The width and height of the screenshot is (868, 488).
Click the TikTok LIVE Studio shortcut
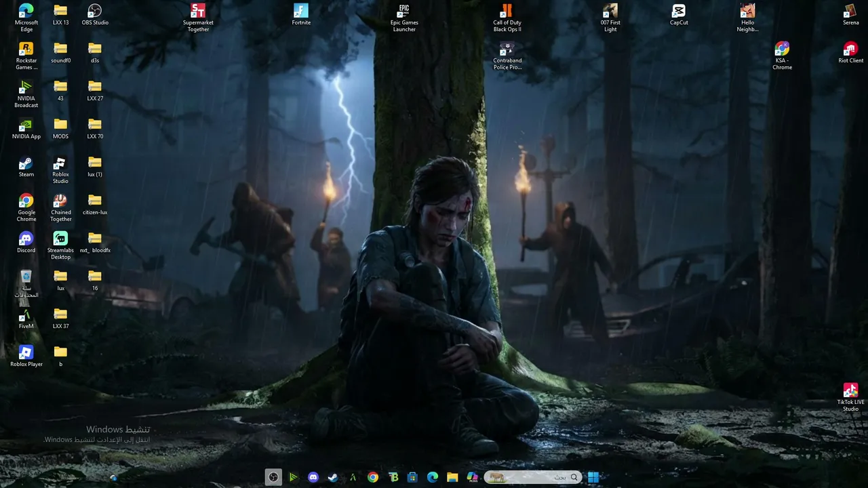tap(850, 397)
